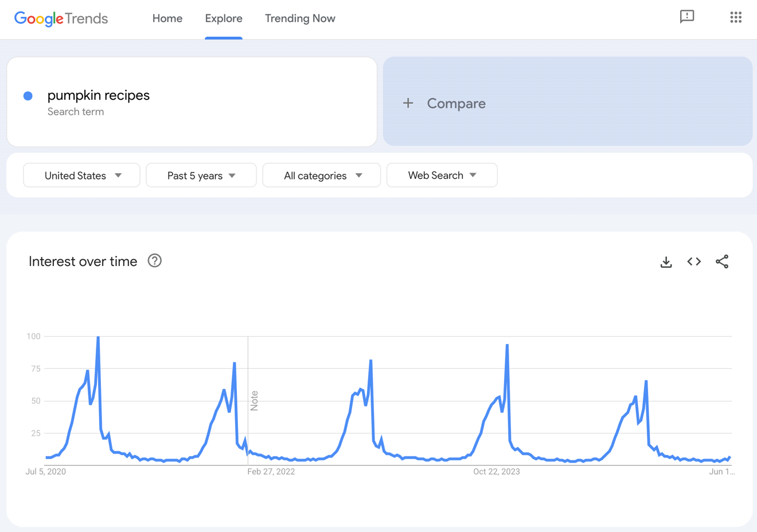Click the Note marker on the chart
Image resolution: width=757 pixels, height=532 pixels.
pyautogui.click(x=255, y=401)
